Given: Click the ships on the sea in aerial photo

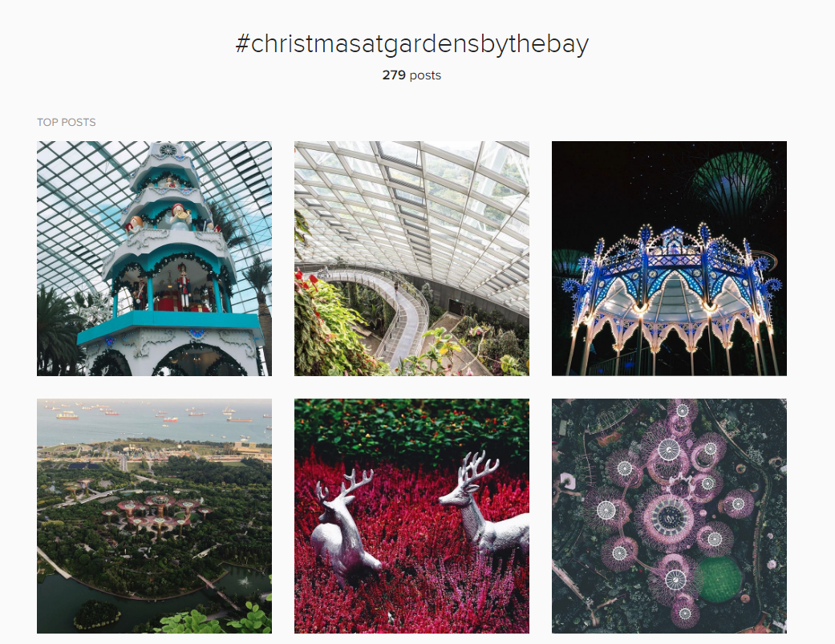Looking at the screenshot, I should point(155,412).
